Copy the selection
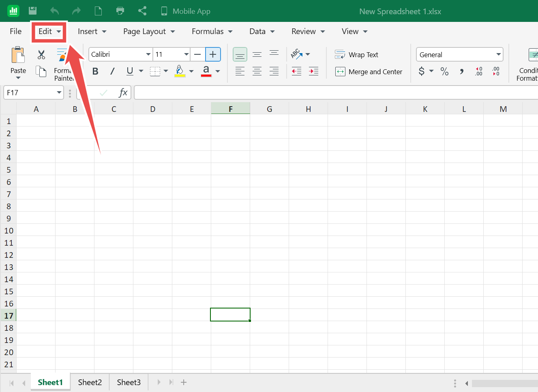This screenshot has height=392, width=538. (x=41, y=71)
